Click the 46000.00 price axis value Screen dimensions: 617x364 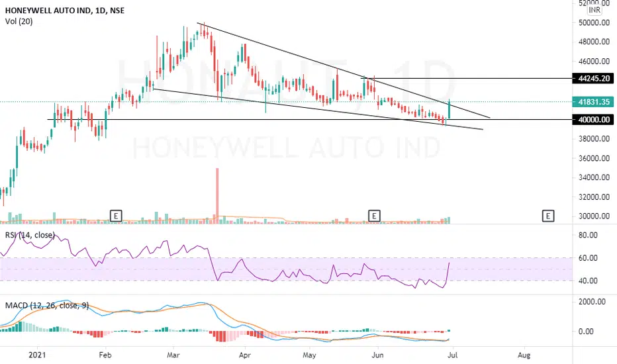click(x=594, y=62)
